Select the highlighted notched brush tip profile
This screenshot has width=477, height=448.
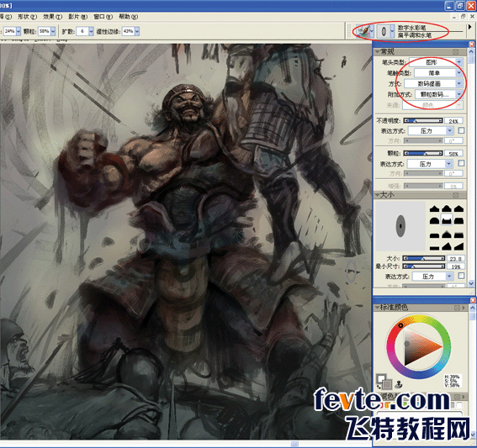pos(446,220)
